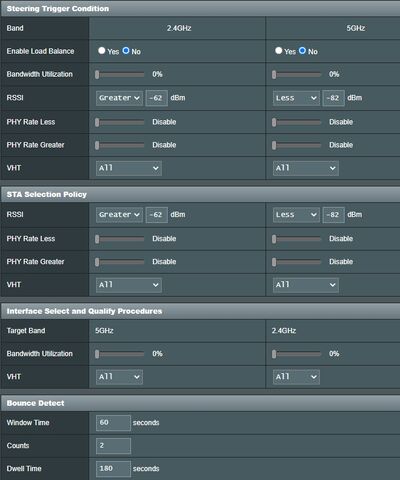This screenshot has height=480, width=400.
Task: Click the Bounce Detect section title
Action: (35, 403)
